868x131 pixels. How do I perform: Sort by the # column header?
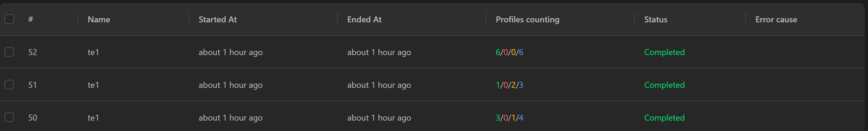pyautogui.click(x=31, y=19)
